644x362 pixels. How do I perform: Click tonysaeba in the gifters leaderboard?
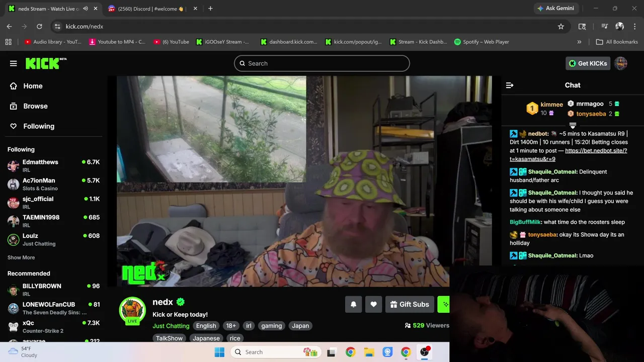coord(591,114)
